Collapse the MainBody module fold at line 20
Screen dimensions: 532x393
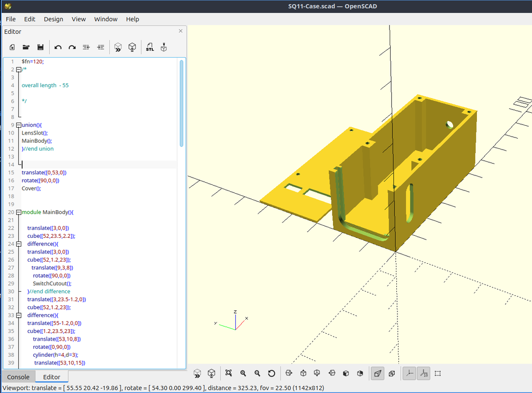19,212
